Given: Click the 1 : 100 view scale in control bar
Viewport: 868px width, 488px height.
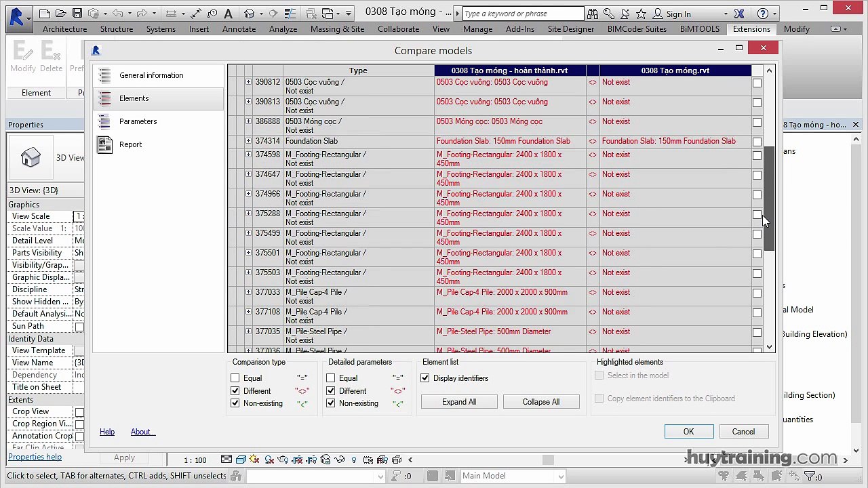Looking at the screenshot, I should coord(195,460).
